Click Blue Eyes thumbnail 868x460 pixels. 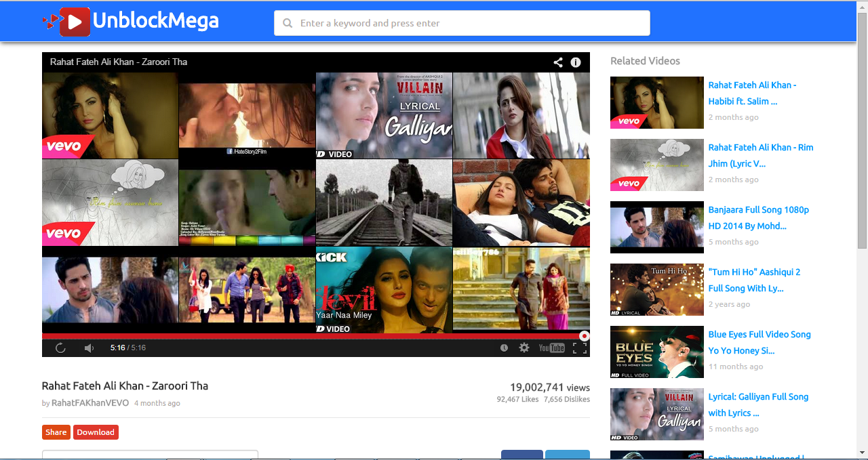coord(657,352)
